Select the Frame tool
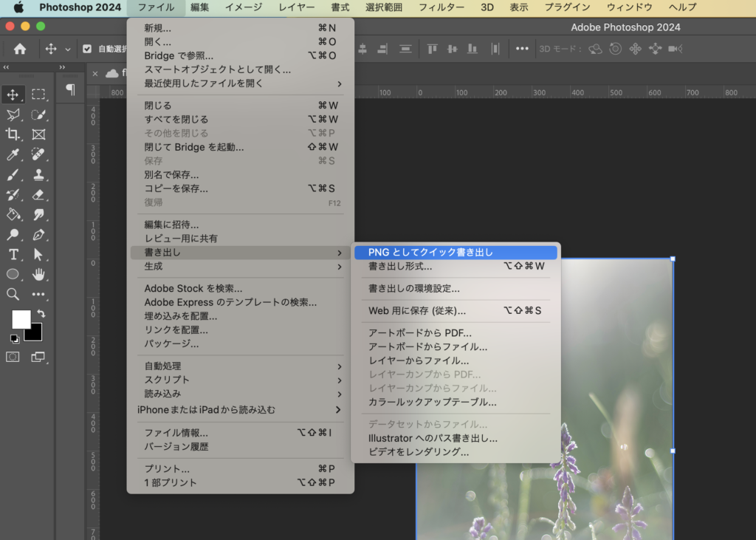The width and height of the screenshot is (756, 540). 38,134
